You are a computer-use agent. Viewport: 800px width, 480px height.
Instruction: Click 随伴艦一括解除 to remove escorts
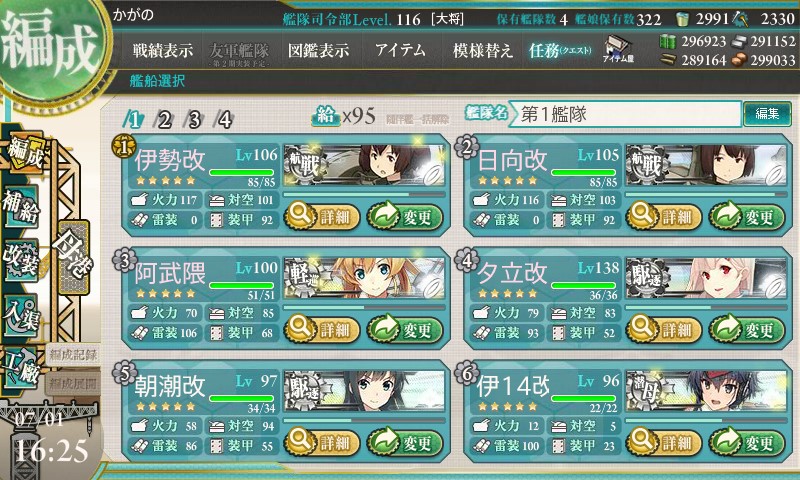417,119
